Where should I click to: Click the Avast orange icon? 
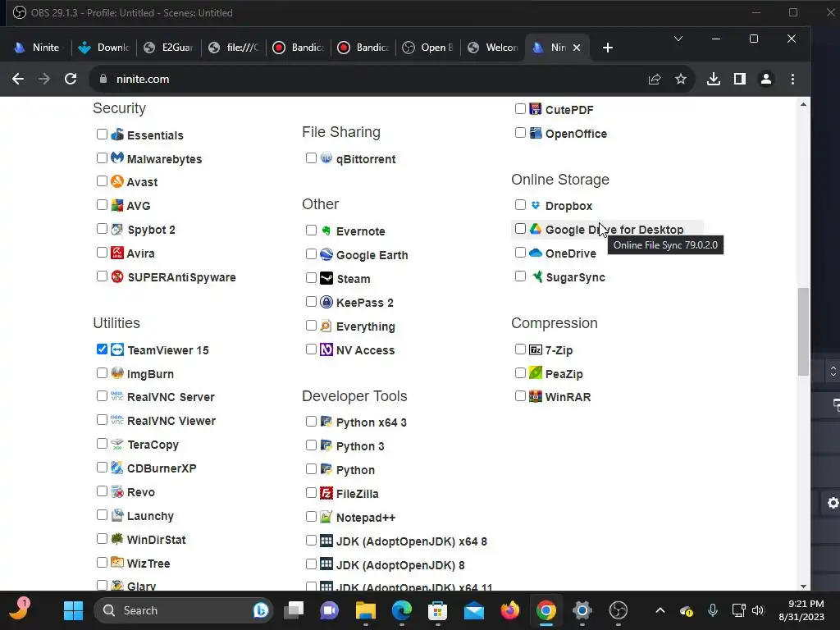click(x=117, y=181)
